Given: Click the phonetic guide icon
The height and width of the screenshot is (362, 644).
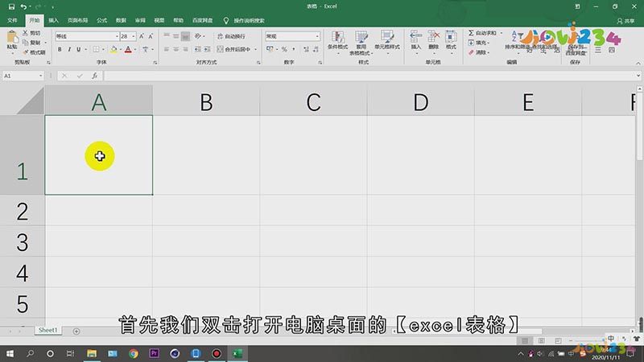Looking at the screenshot, I should pyautogui.click(x=146, y=49).
